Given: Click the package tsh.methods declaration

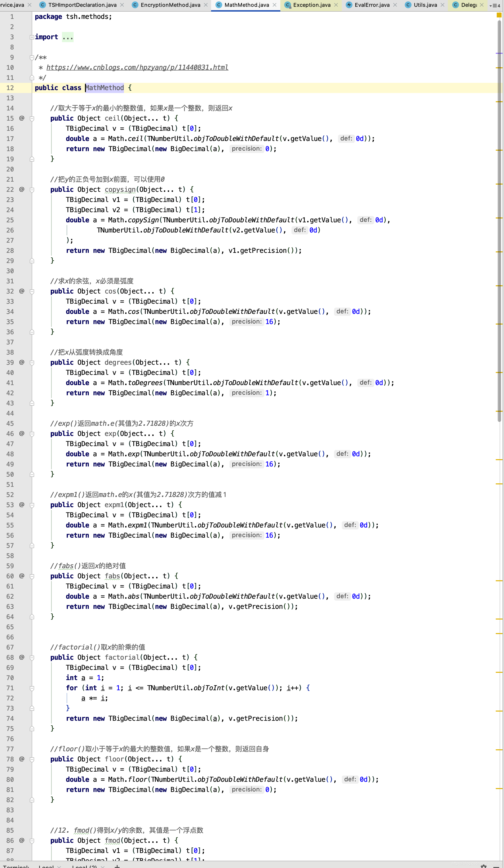Looking at the screenshot, I should click(73, 16).
